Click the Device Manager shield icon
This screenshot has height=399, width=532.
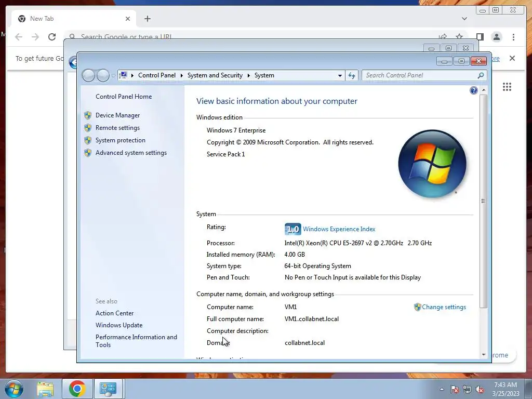[88, 115]
